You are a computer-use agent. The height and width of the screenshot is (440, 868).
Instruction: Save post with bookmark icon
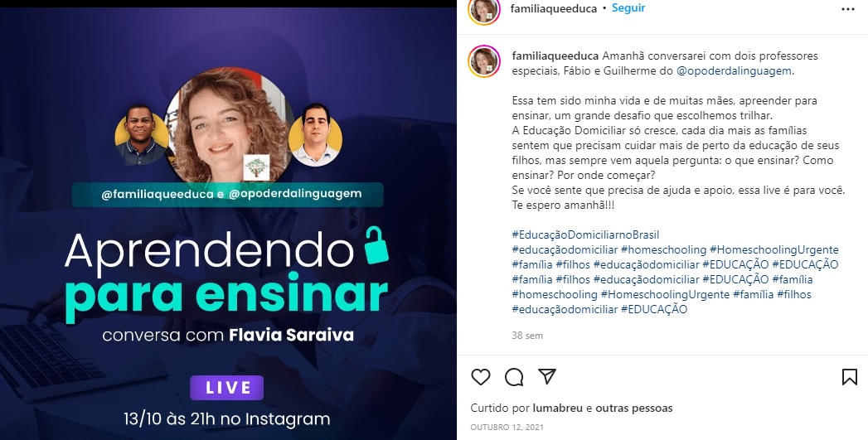[849, 377]
